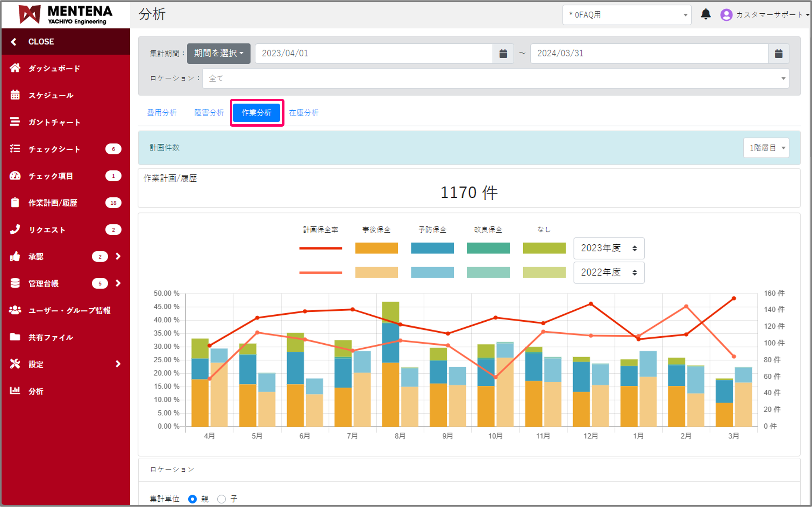812x507 pixels.
Task: Click the Dashboard home icon
Action: click(x=15, y=68)
